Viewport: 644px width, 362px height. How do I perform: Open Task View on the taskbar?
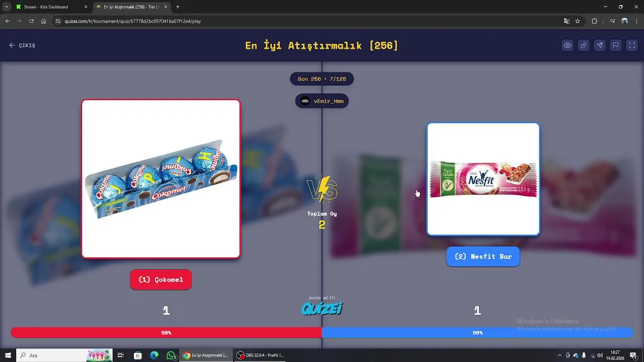[x=121, y=355]
